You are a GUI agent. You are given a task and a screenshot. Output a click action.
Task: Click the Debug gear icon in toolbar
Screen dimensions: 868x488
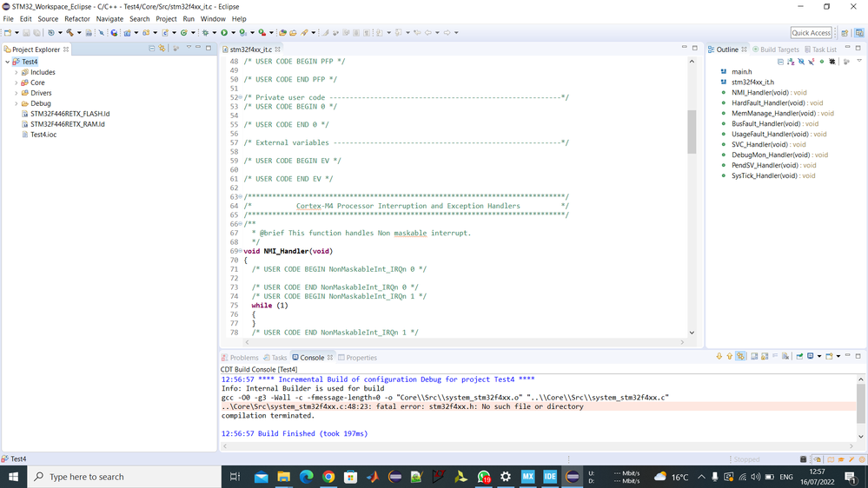point(205,33)
